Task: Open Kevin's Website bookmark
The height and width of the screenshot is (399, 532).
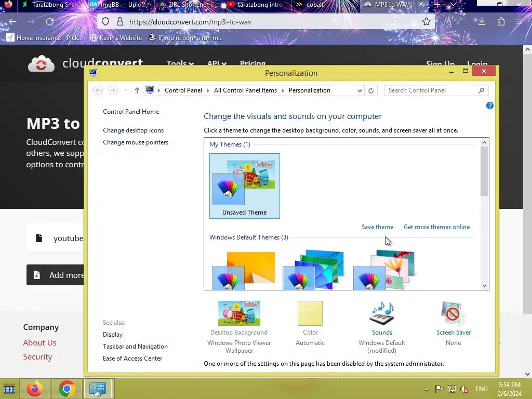Action: [116, 37]
